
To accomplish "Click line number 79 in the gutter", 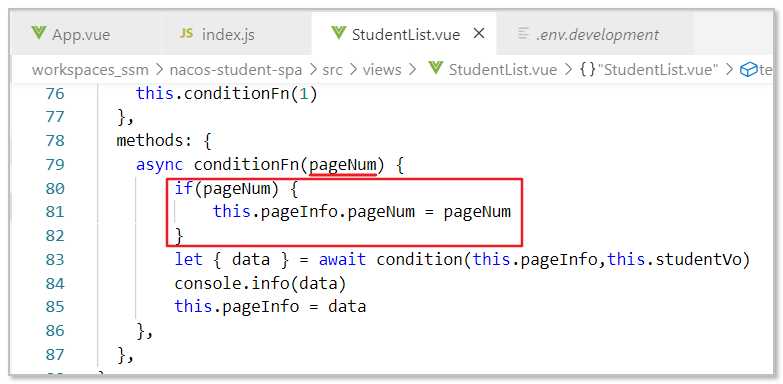I will 55,164.
